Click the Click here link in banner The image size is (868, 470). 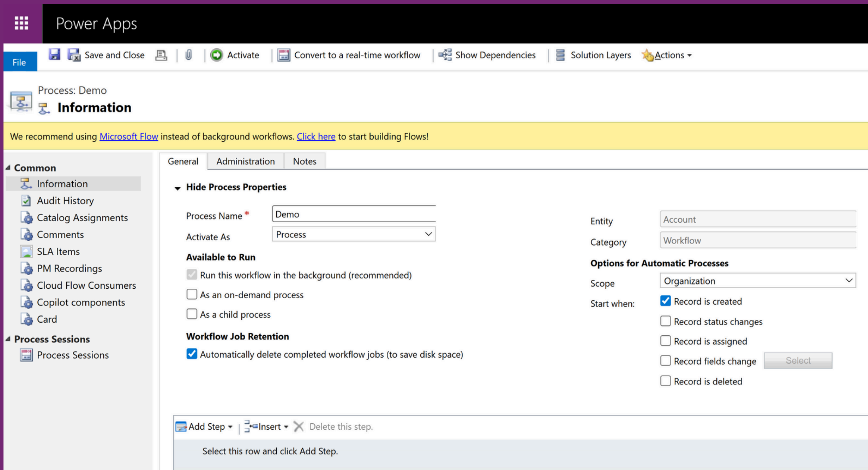(x=316, y=136)
